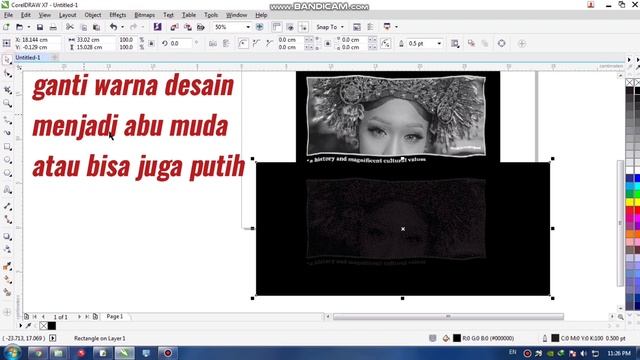Screen dimensions: 640x360
Task: Click the Export icon
Action: point(187,27)
